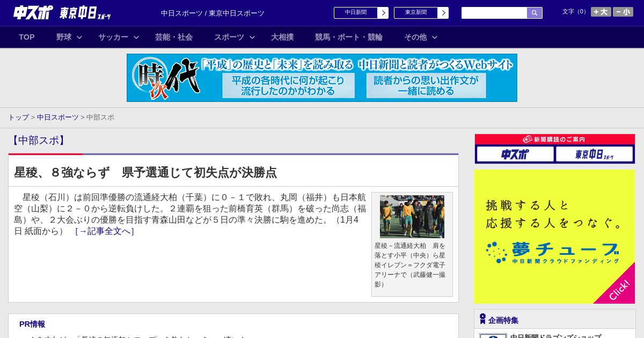This screenshot has width=644, height=338.
Task: Click the Tokyo Chunichi Sports logo
Action: click(85, 13)
